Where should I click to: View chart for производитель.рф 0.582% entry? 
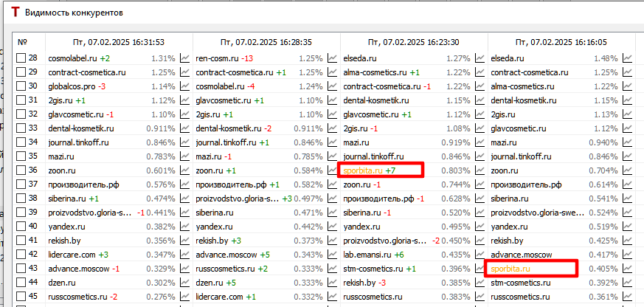332,184
